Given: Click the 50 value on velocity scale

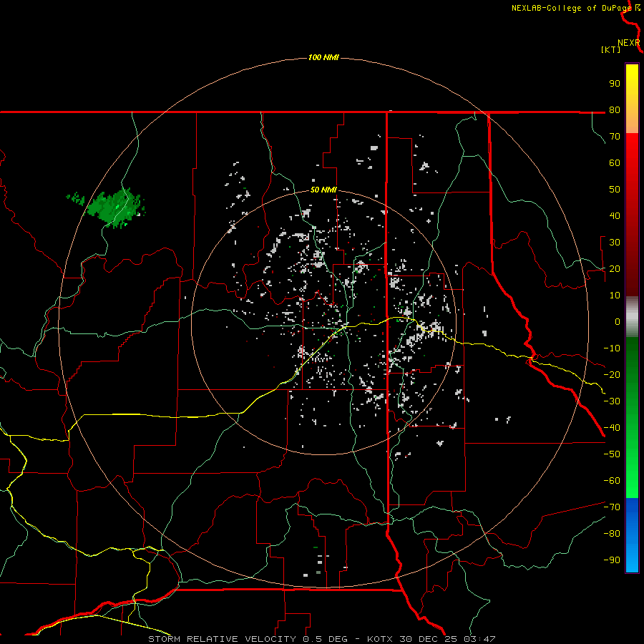Looking at the screenshot, I should (615, 190).
